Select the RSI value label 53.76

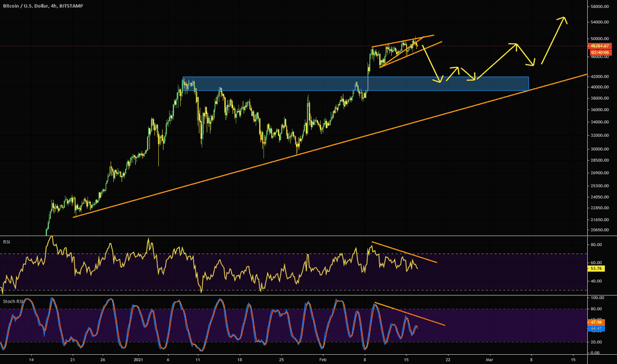coord(596,269)
